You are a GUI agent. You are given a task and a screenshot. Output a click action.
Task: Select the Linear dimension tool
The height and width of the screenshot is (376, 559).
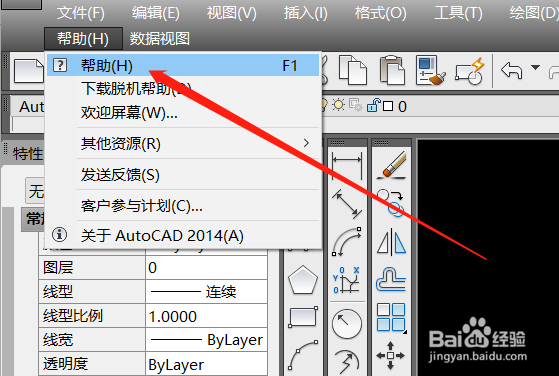(x=347, y=165)
